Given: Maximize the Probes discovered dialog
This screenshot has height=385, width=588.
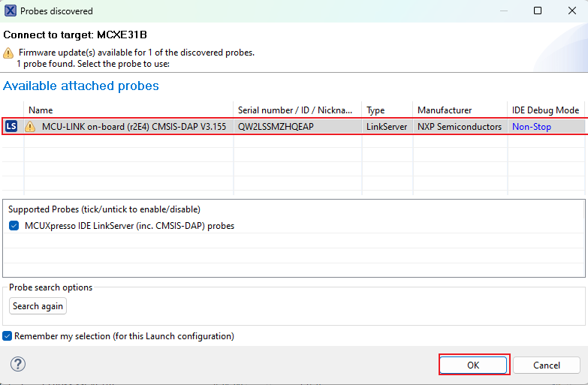Looking at the screenshot, I should click(537, 11).
